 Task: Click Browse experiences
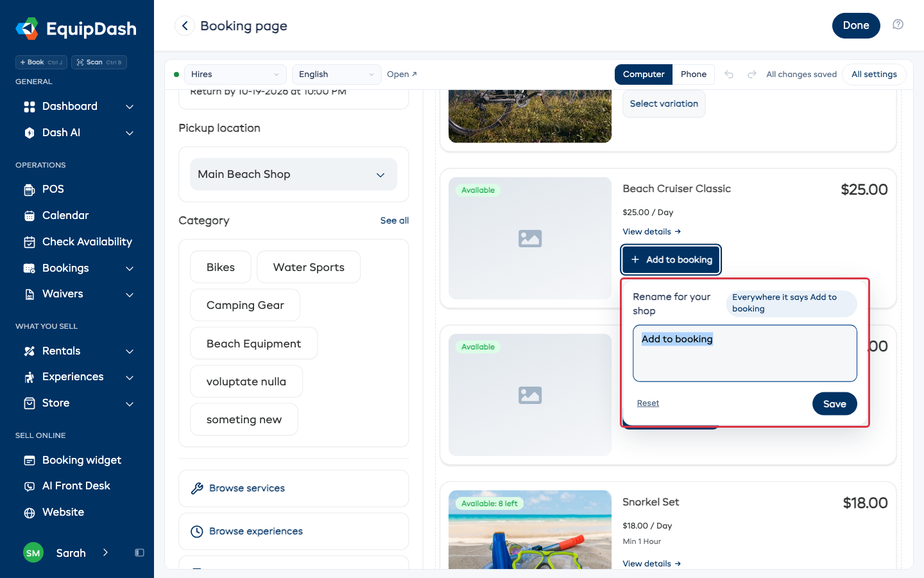(x=294, y=531)
